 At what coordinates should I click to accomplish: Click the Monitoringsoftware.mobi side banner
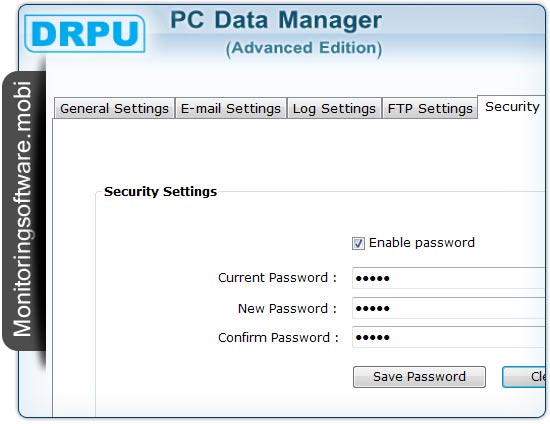(x=24, y=210)
